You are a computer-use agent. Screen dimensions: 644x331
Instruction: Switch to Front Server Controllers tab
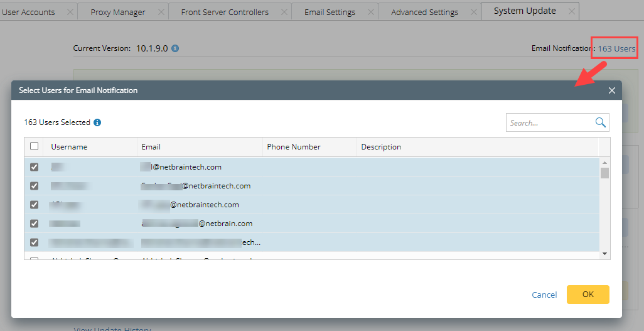point(225,12)
